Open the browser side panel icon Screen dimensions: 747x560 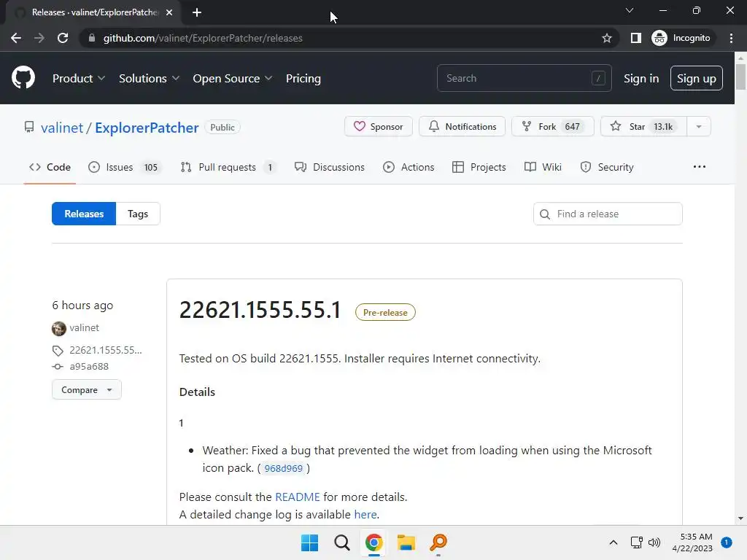[x=635, y=38]
